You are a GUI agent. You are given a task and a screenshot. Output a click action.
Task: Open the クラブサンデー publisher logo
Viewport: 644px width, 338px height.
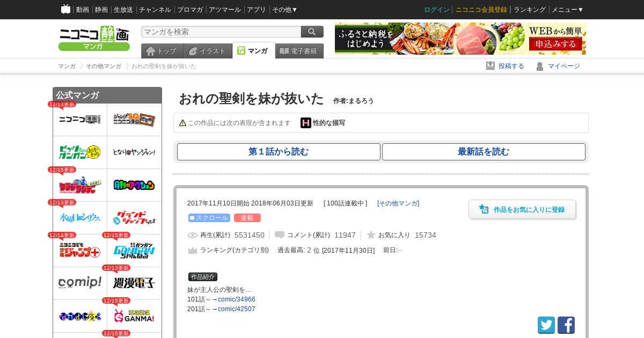(80, 185)
